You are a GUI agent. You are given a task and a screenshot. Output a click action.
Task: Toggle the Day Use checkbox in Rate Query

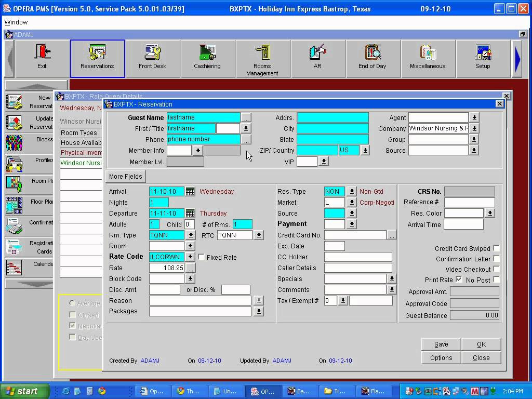(x=72, y=337)
